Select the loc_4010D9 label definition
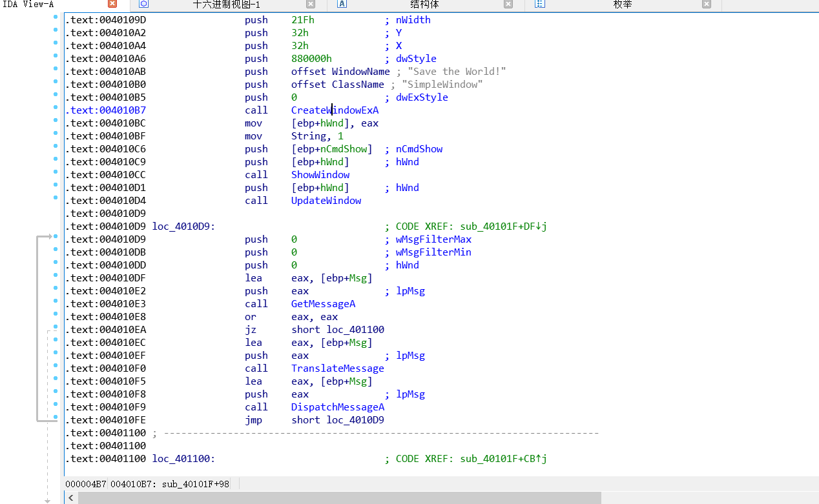Image resolution: width=819 pixels, height=504 pixels. pyautogui.click(x=183, y=227)
